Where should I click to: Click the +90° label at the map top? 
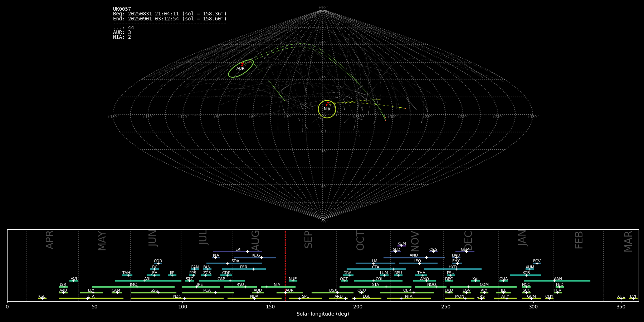pyautogui.click(x=323, y=8)
